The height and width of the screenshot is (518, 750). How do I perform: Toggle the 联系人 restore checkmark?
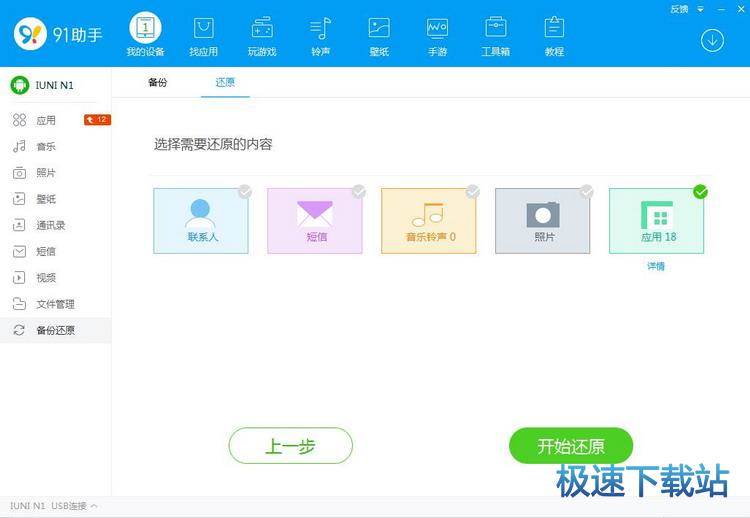245,192
